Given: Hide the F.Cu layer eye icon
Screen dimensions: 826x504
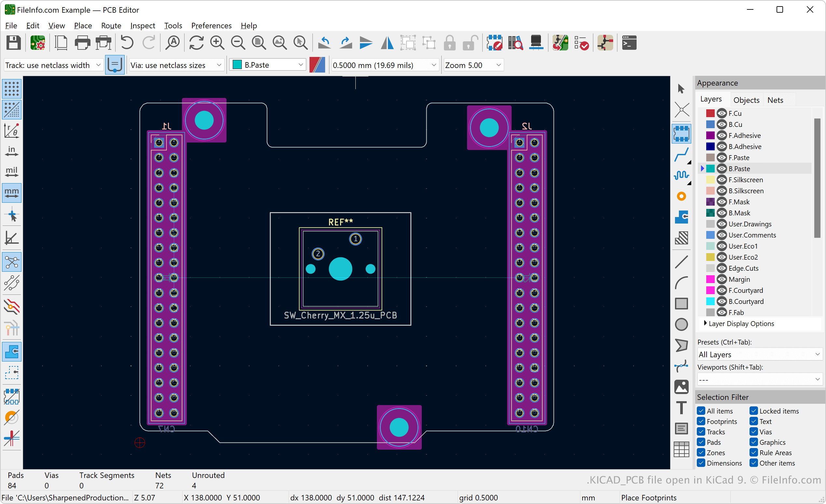Looking at the screenshot, I should (x=722, y=113).
